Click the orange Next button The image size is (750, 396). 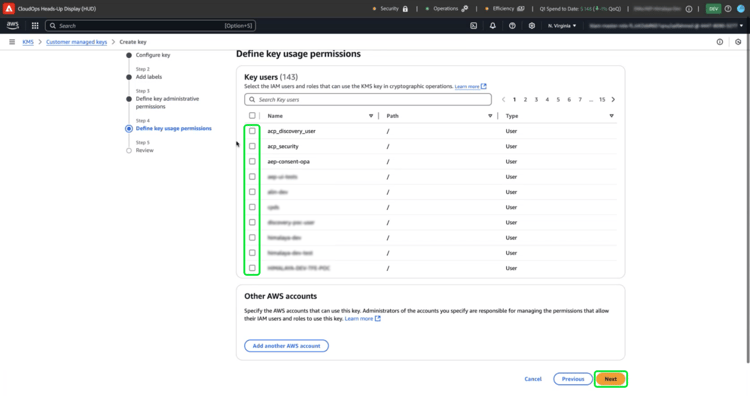tap(611, 379)
